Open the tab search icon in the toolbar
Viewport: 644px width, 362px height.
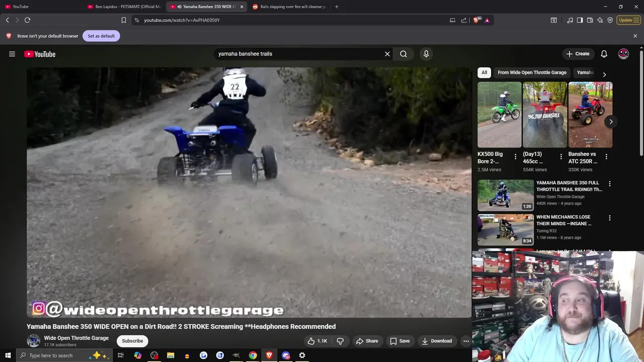[x=553, y=20]
